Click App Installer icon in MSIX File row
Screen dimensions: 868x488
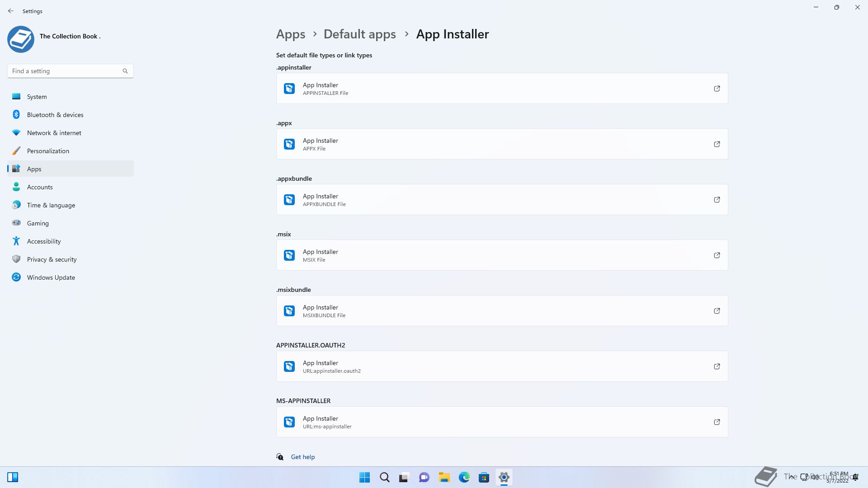coord(289,255)
